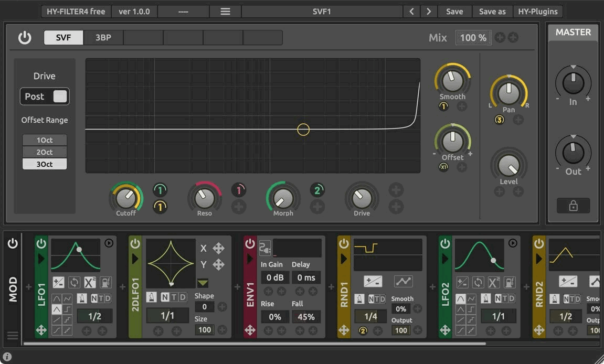Click the 2DLFO1 metronome sync icon
Viewport: 604px width, 364px height.
coord(151,297)
